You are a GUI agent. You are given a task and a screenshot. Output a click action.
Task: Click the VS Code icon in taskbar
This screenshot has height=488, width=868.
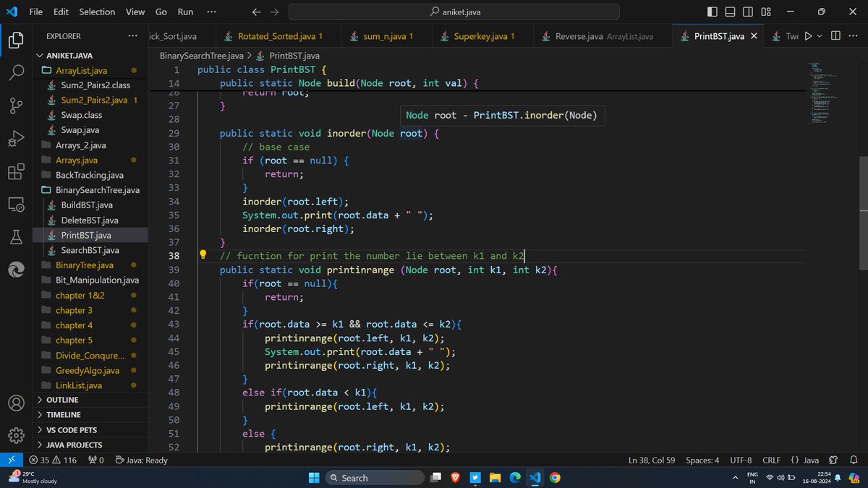coord(535,477)
